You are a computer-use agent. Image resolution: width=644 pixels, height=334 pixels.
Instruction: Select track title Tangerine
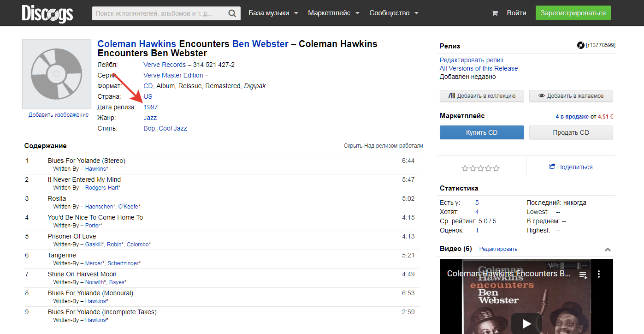[62, 255]
